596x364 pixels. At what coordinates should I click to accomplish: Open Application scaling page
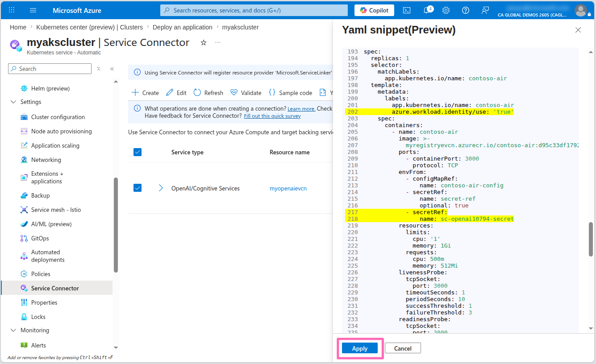pos(55,145)
